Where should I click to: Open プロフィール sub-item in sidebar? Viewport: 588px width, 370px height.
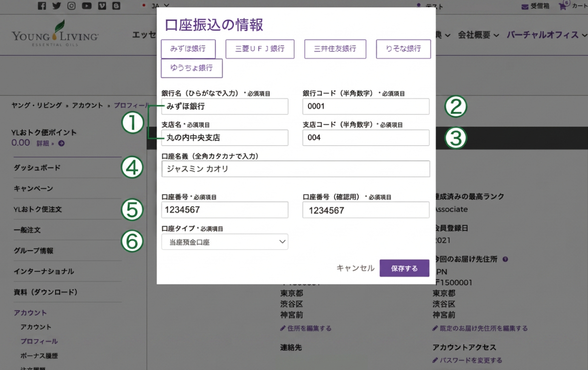(39, 341)
